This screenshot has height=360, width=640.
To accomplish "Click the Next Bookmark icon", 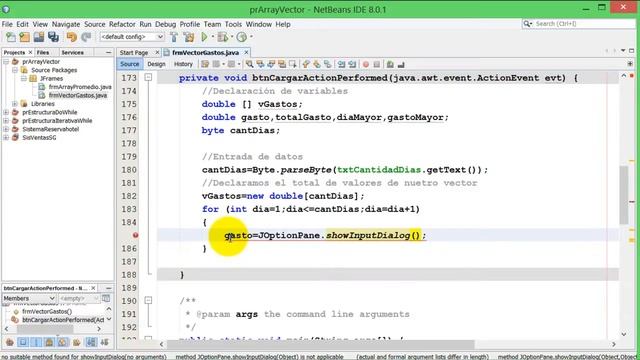I will pos(317,64).
